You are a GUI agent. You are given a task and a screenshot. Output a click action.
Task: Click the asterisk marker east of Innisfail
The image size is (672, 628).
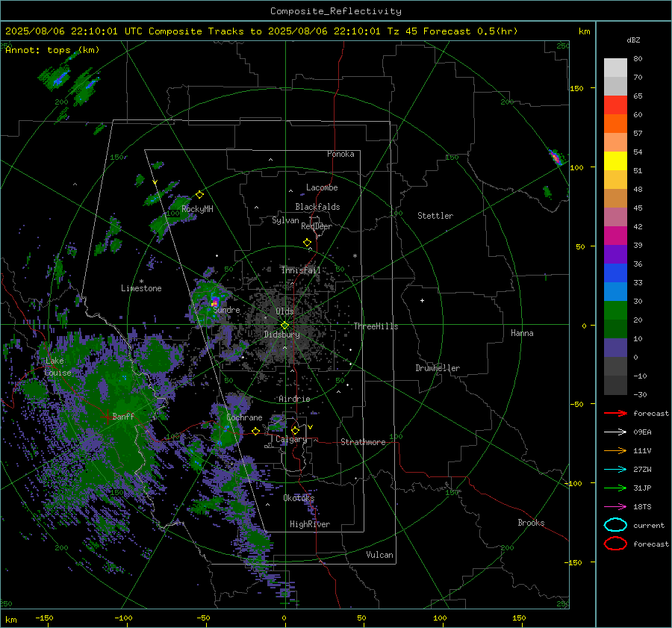(x=355, y=256)
